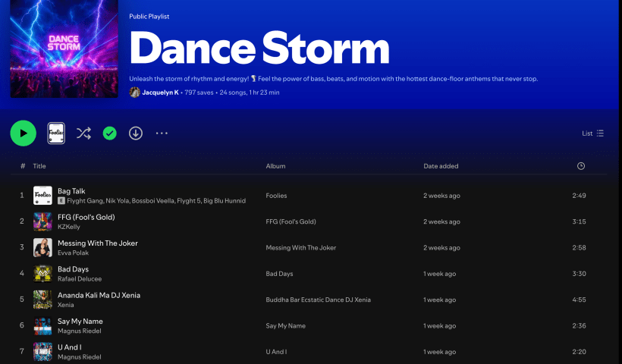Click the FFG (Fool's Gold) track artwork
Image resolution: width=622 pixels, height=364 pixels.
42,221
